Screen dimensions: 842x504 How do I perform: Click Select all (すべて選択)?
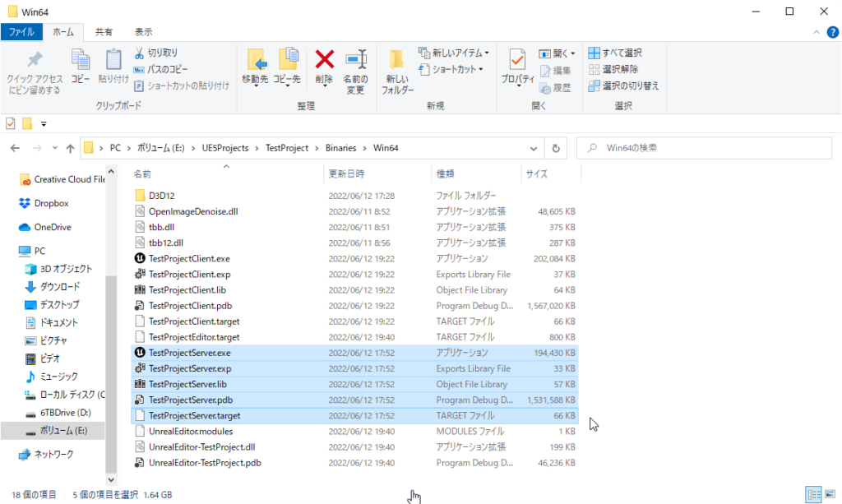coord(615,53)
